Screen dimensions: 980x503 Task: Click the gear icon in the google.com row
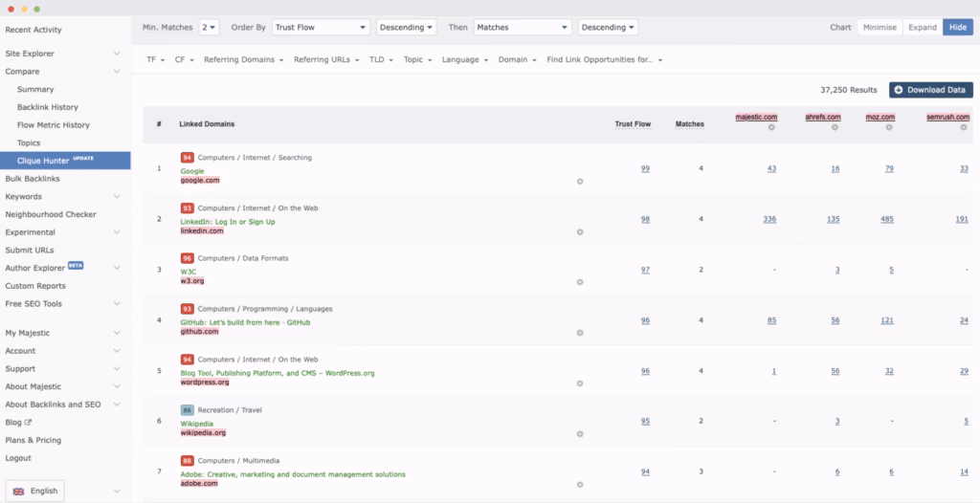pyautogui.click(x=580, y=180)
